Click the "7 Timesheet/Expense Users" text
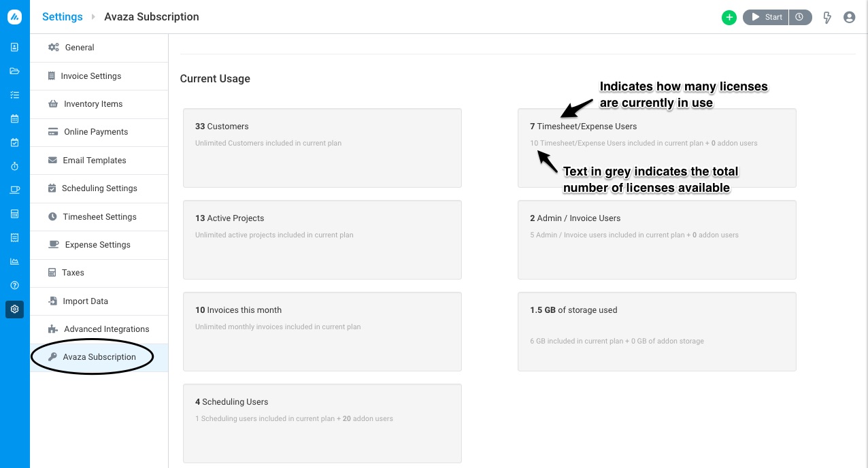This screenshot has width=868, height=468. coord(584,127)
